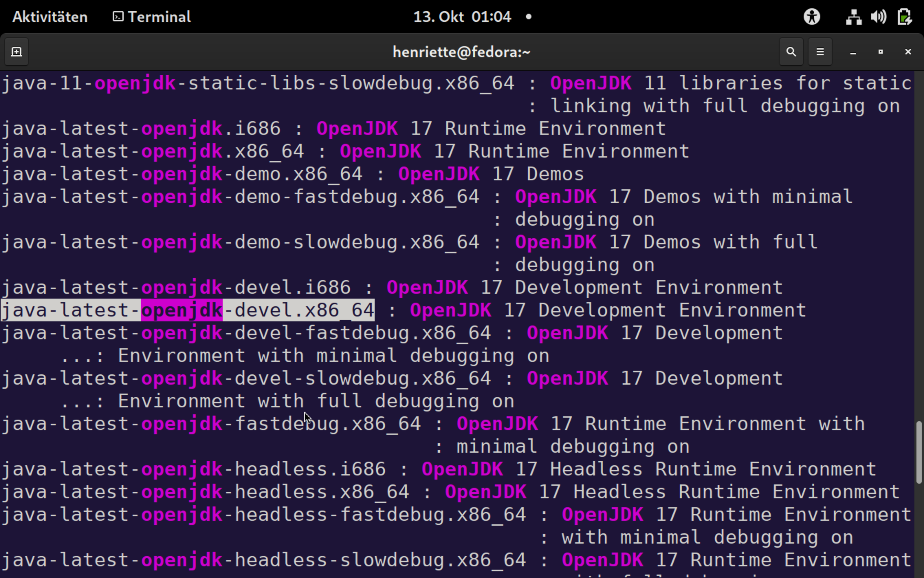Click the highlighted java-latest-openjdk-devel.x86_64 text
Image resolution: width=924 pixels, height=578 pixels.
coord(187,310)
